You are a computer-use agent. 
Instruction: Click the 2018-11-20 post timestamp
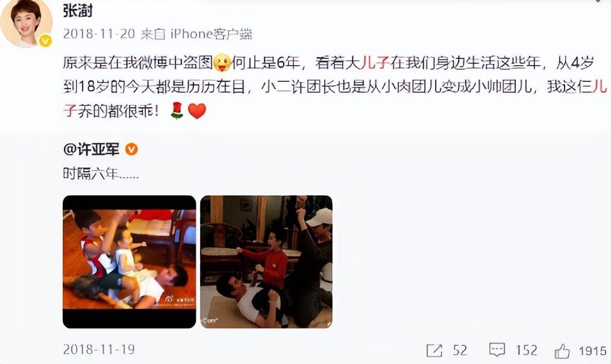point(99,34)
